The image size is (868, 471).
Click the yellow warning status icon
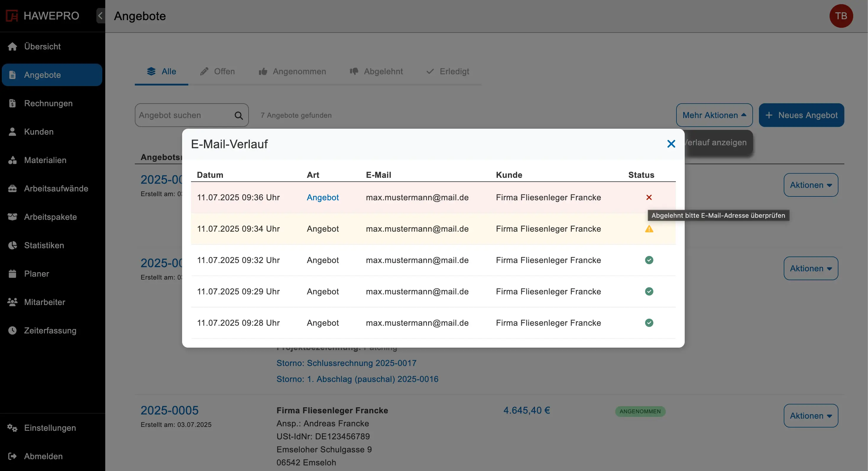649,229
